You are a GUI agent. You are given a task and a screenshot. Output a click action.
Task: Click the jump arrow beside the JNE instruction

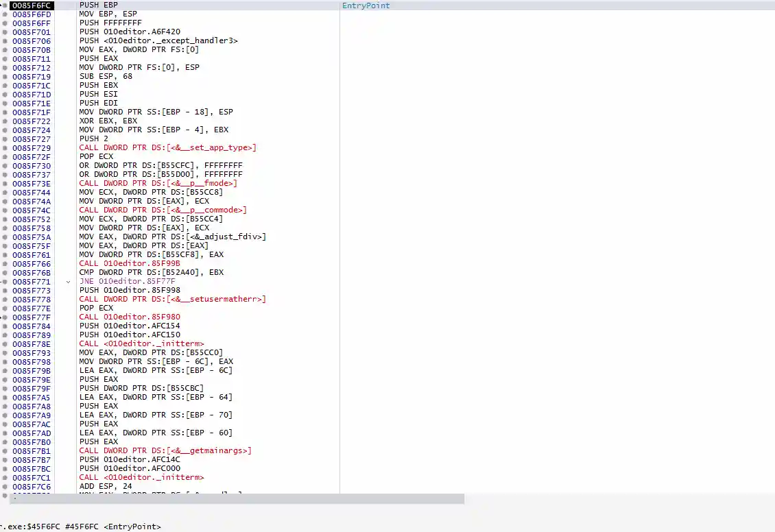coord(68,282)
